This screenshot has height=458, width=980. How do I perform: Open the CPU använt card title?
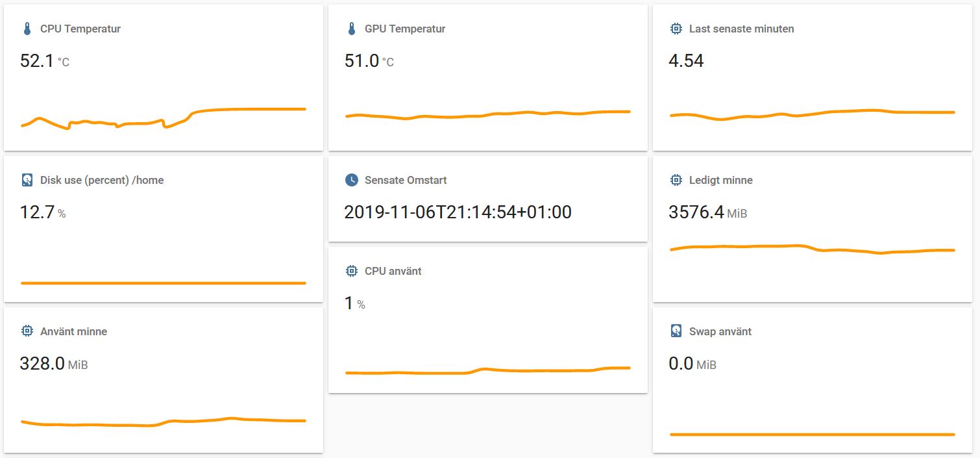coord(393,271)
